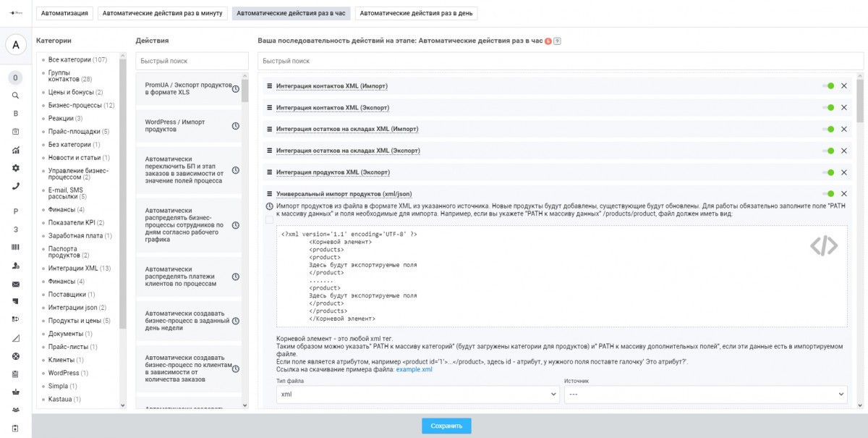Click the avatar circle with letter A

coord(16,45)
